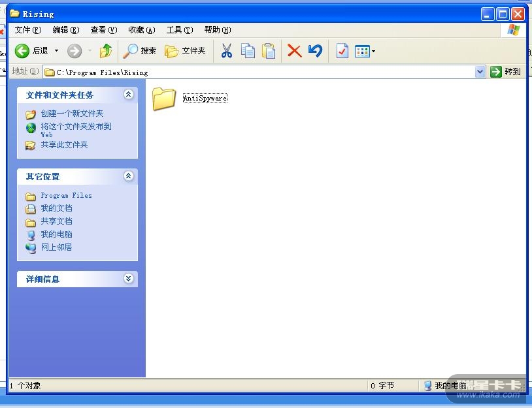Open the Tools (工具) menu
The width and height of the screenshot is (532, 408).
180,30
